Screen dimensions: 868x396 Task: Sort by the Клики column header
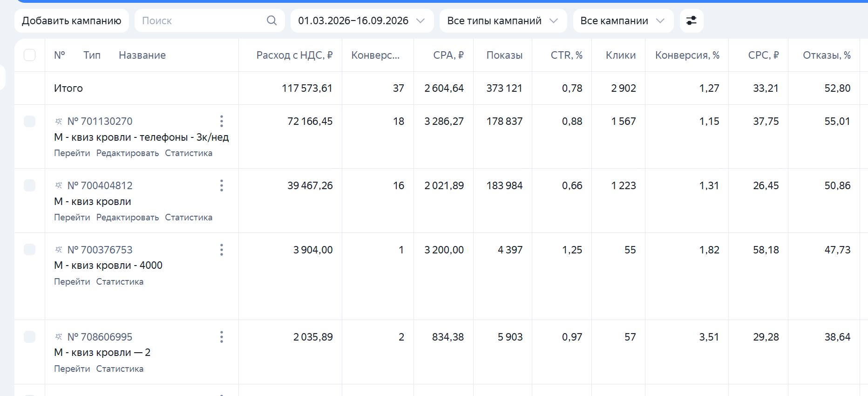point(620,55)
